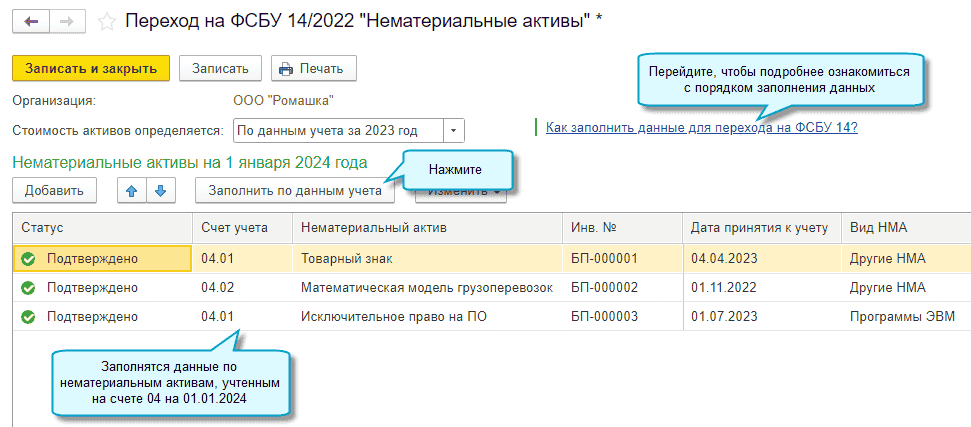Add current page to favorites star
The height and width of the screenshot is (427, 971).
(105, 20)
